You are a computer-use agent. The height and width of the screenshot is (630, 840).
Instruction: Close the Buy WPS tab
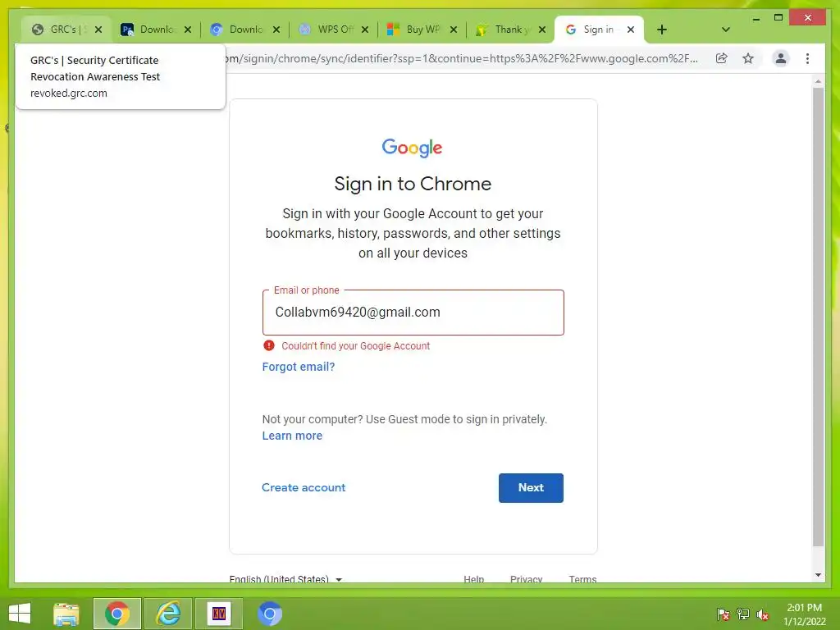point(454,30)
